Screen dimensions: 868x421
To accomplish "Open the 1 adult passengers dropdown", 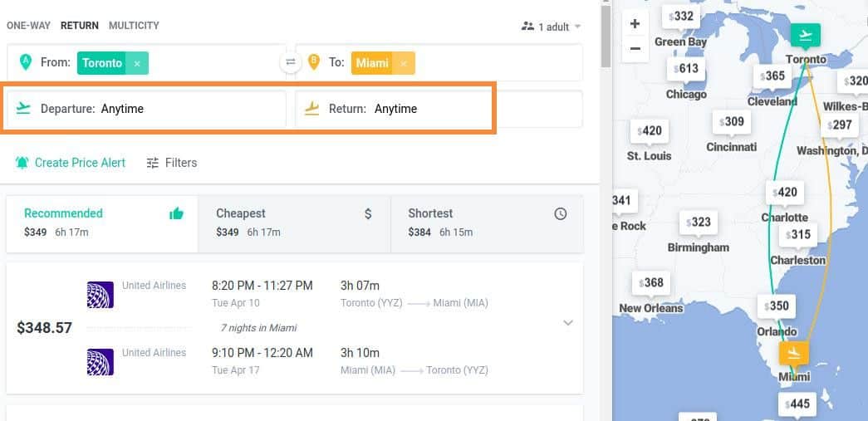I will [552, 27].
